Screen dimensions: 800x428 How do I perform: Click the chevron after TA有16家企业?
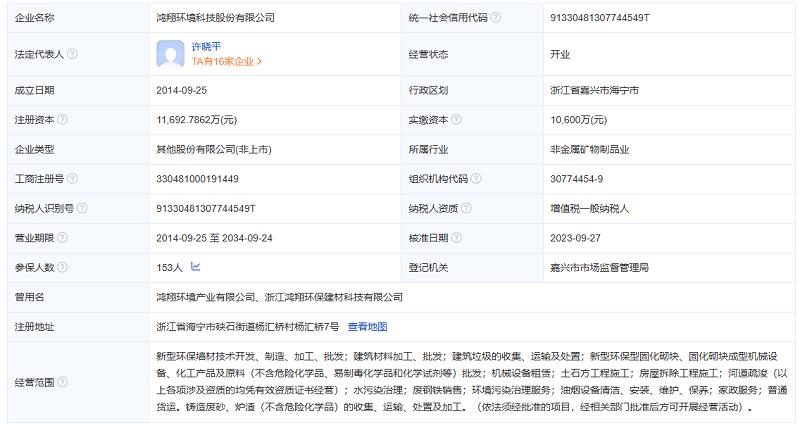260,61
